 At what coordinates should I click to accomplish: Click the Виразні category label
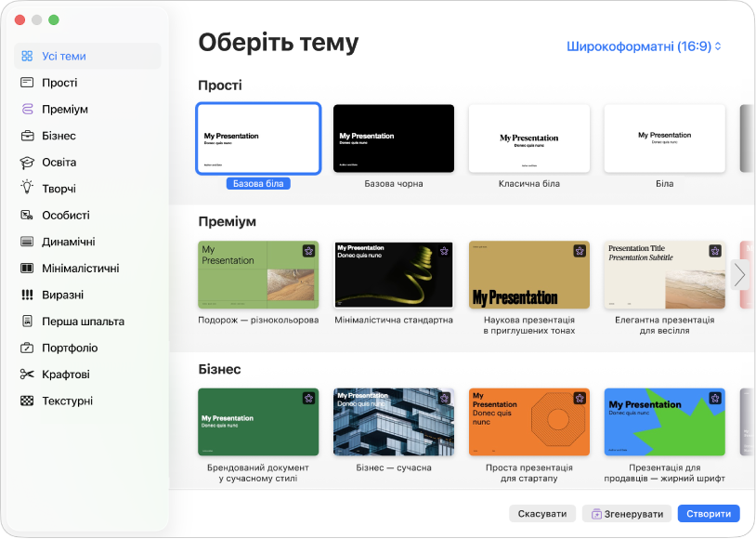[62, 295]
